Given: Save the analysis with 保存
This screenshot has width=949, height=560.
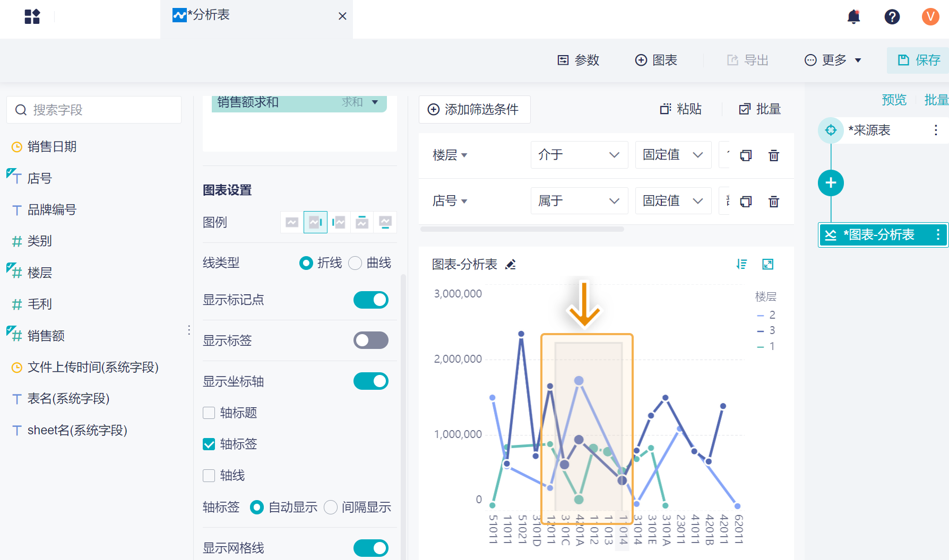Looking at the screenshot, I should (919, 60).
